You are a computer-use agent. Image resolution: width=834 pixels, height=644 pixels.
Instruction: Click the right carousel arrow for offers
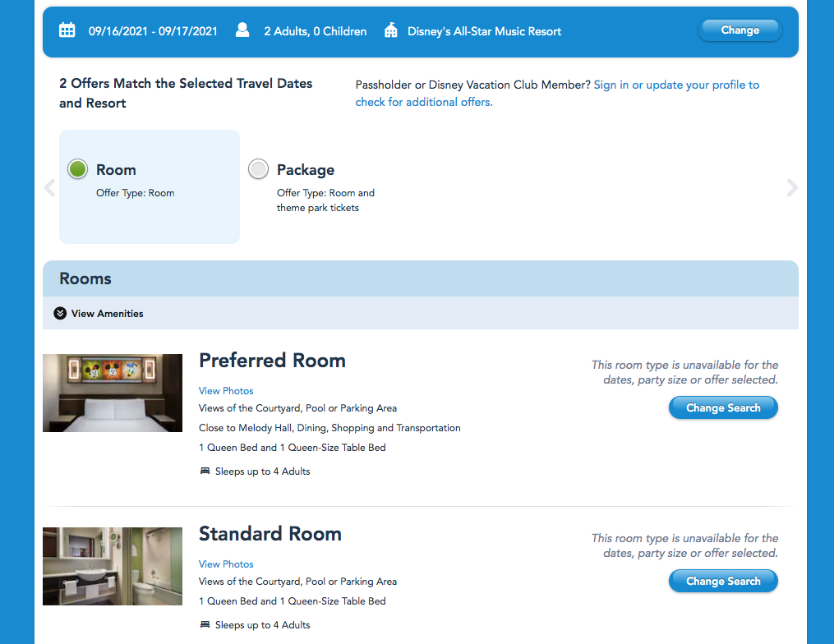[792, 187]
